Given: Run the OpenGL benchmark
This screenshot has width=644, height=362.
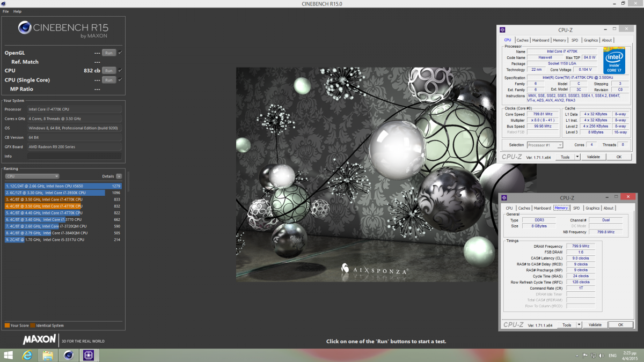Looking at the screenshot, I should [x=109, y=53].
